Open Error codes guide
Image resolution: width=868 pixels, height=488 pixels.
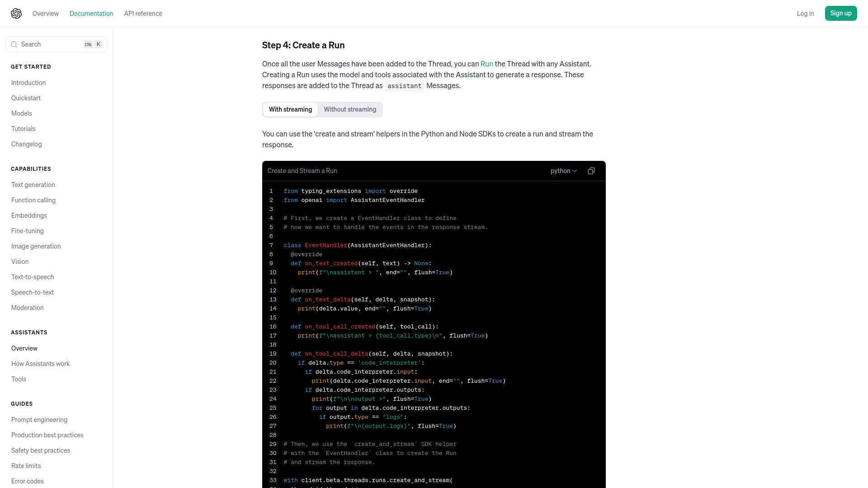click(x=28, y=481)
